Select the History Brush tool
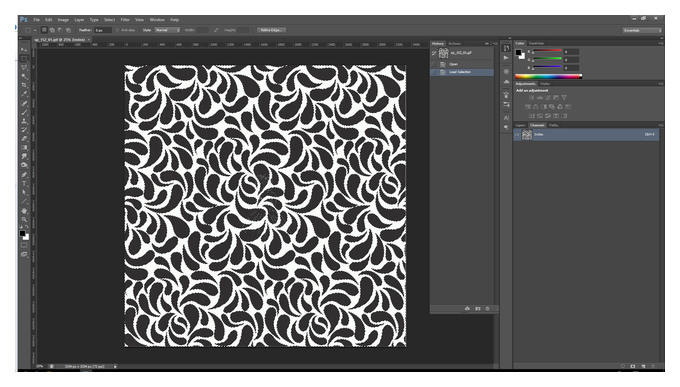 pyautogui.click(x=24, y=130)
